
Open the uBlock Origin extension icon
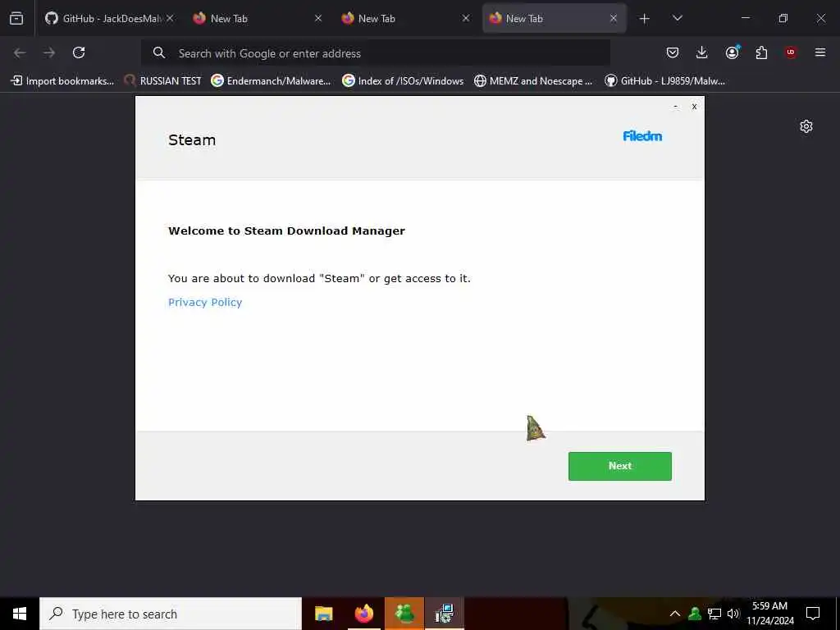(791, 52)
